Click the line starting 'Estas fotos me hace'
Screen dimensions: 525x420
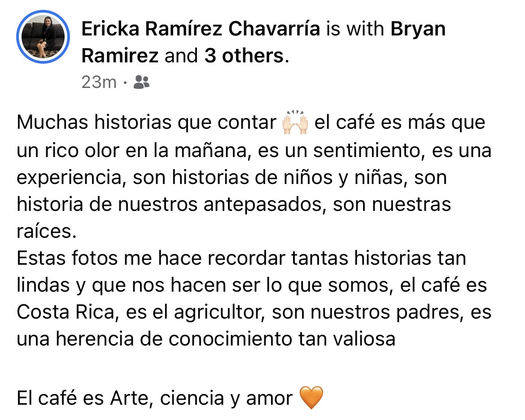[241, 258]
